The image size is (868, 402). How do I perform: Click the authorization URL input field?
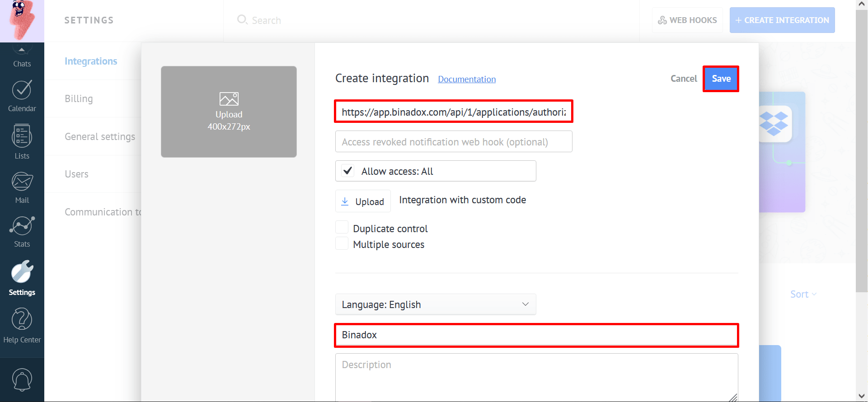point(454,112)
